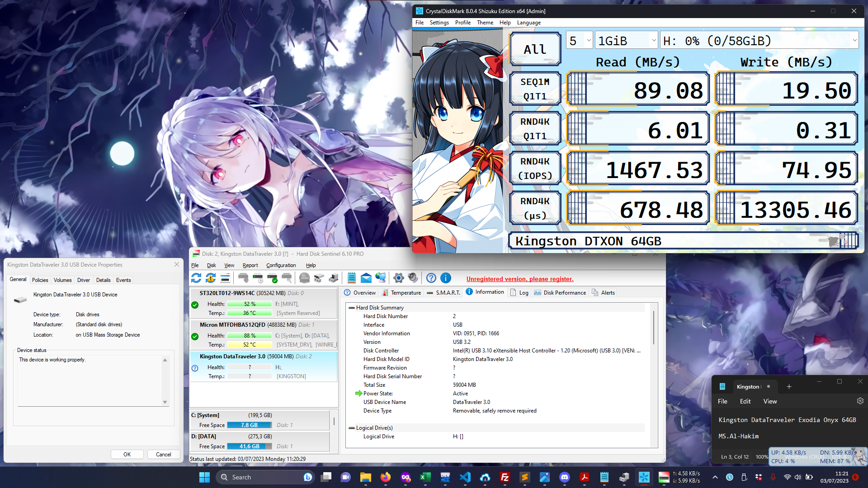Click the ST320LT012 health 52 % bar
This screenshot has width=868, height=488.
(250, 304)
